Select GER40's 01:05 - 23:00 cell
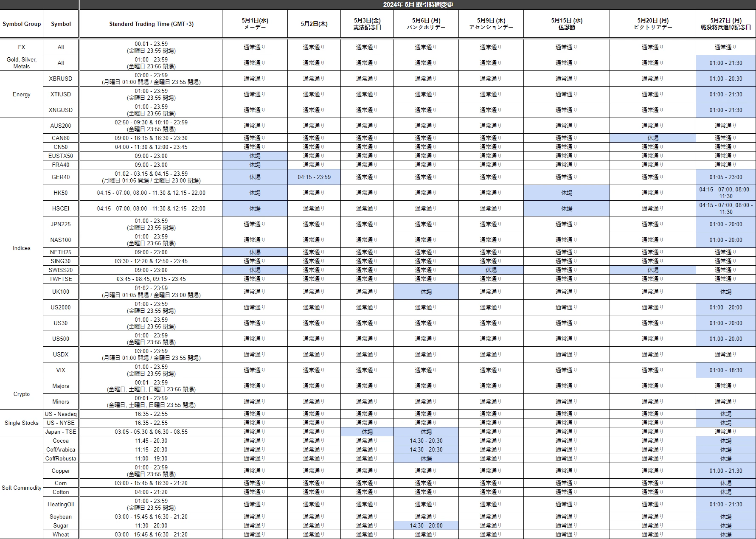Viewport: 756px width, 539px height. pos(725,177)
